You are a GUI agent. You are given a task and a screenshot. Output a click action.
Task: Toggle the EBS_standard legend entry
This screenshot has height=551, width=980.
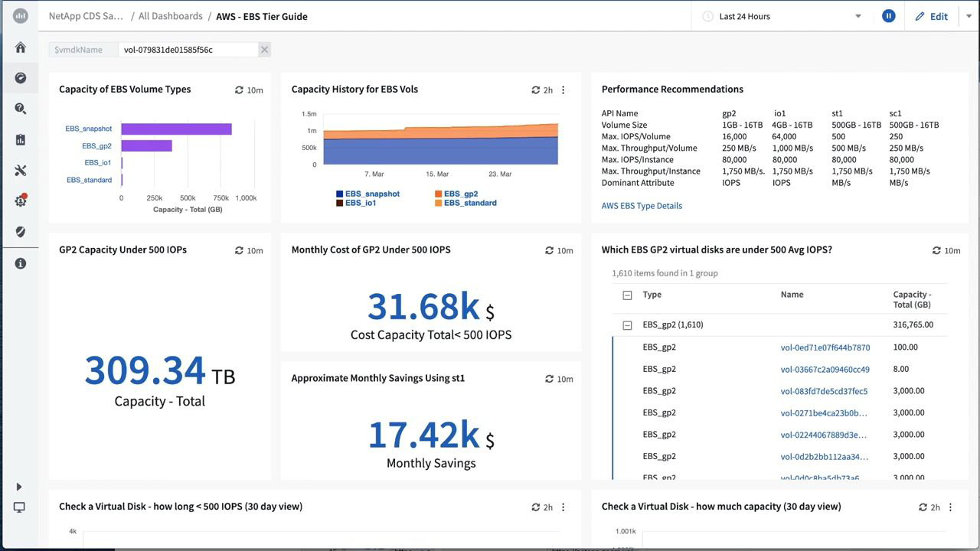point(469,203)
